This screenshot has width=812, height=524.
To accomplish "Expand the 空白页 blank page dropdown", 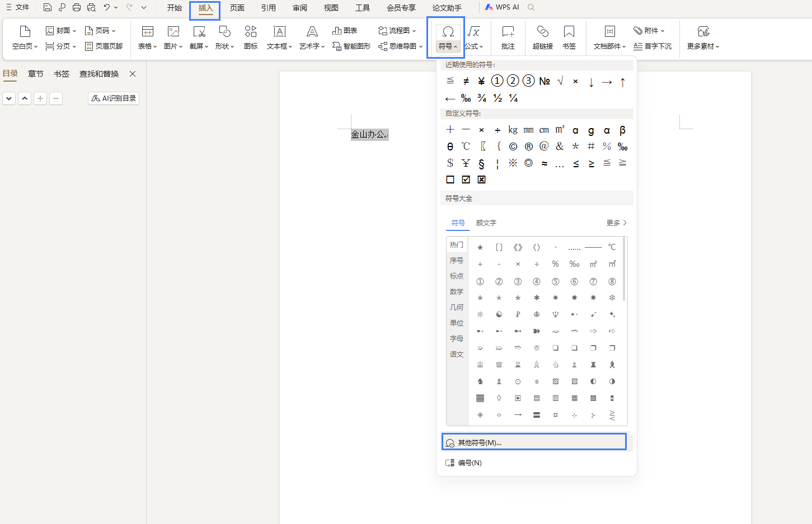I will click(35, 46).
